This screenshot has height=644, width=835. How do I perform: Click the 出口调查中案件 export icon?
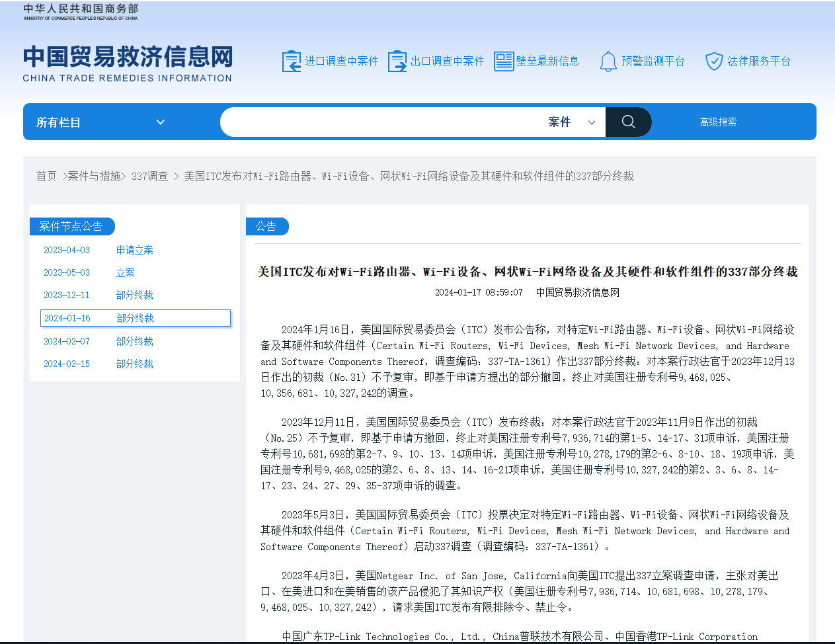coord(397,61)
